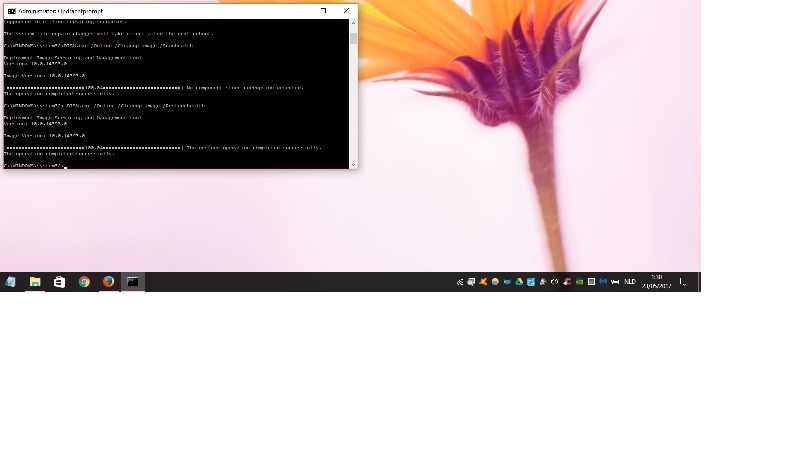This screenshot has width=800, height=450.
Task: Show hidden system tray icons
Action: [460, 282]
